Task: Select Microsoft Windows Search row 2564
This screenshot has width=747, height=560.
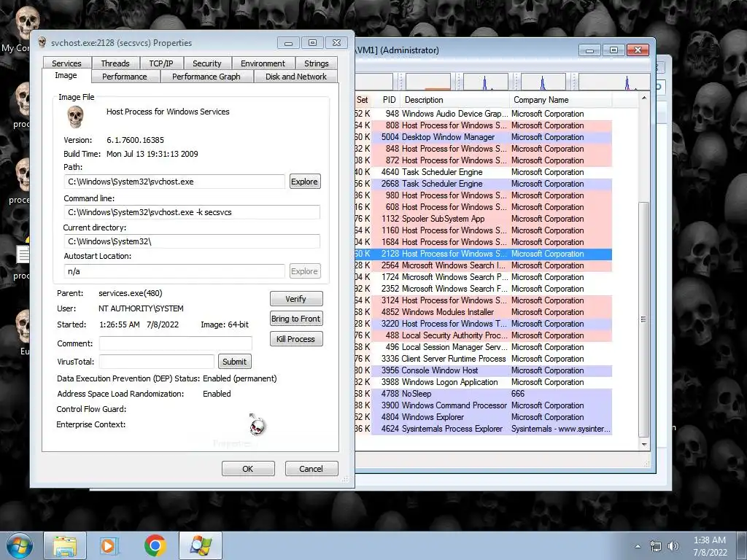Action: [x=484, y=265]
